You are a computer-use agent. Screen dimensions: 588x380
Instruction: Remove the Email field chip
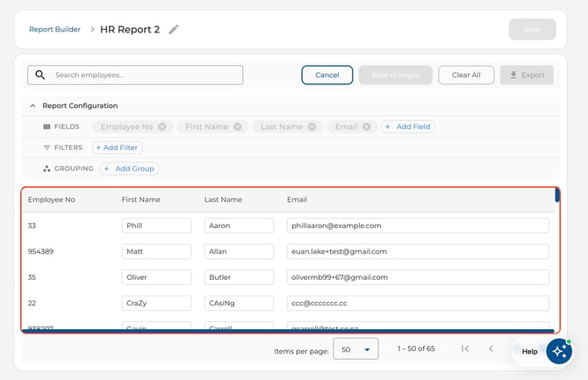pos(366,126)
